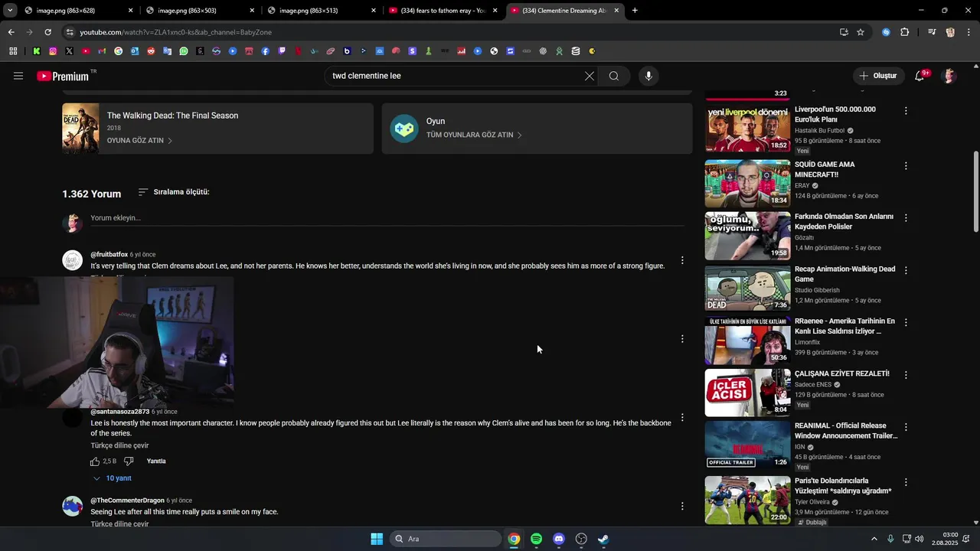Open options menu for the SQUID GAME video
The image size is (980, 551).
coord(906,166)
